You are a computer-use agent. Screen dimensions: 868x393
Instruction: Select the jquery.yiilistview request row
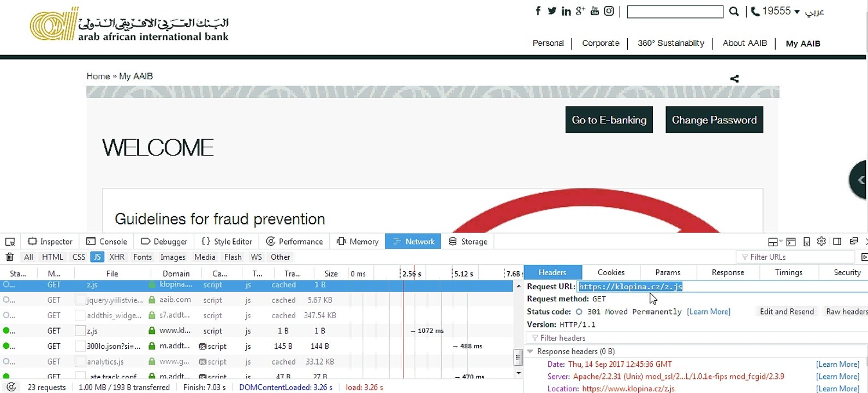click(257, 300)
